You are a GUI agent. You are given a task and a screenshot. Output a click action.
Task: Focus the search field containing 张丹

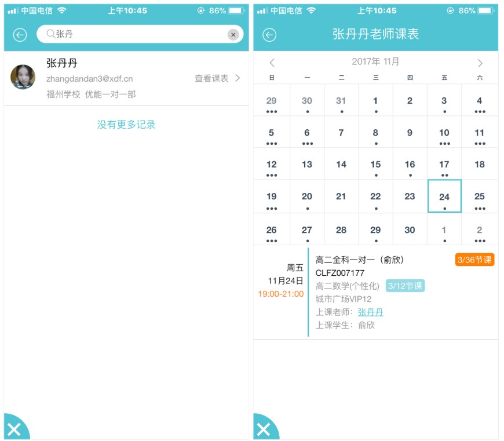(139, 35)
